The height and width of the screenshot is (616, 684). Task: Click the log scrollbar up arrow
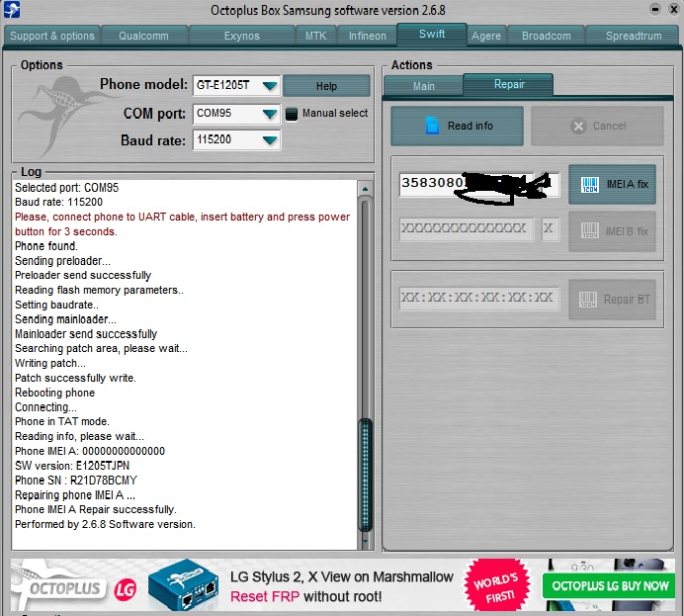[365, 189]
